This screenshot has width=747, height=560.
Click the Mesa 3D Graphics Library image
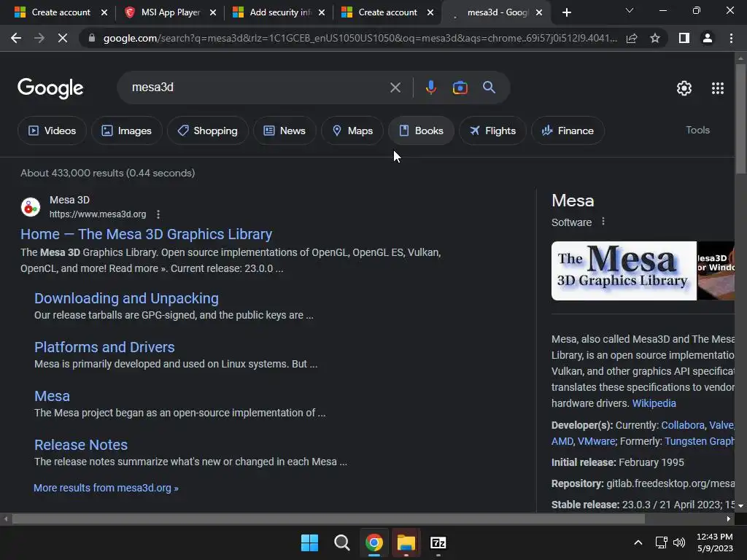[x=624, y=271]
